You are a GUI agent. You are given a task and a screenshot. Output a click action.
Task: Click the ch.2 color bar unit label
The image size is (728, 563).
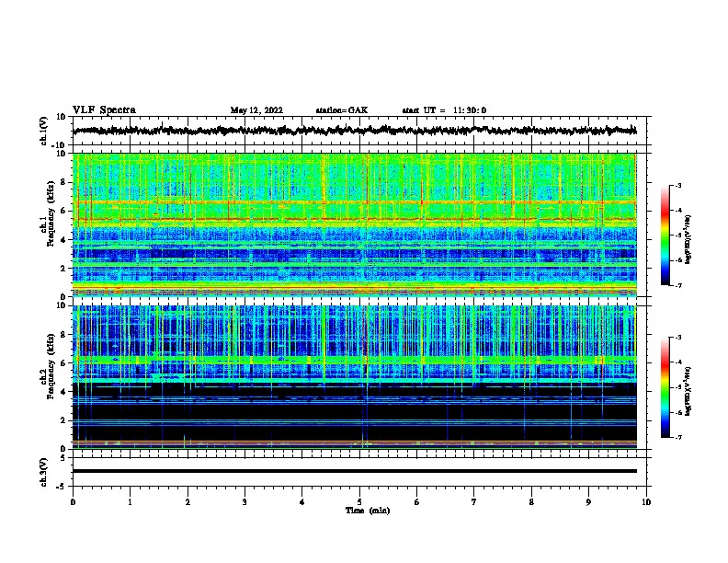688,391
